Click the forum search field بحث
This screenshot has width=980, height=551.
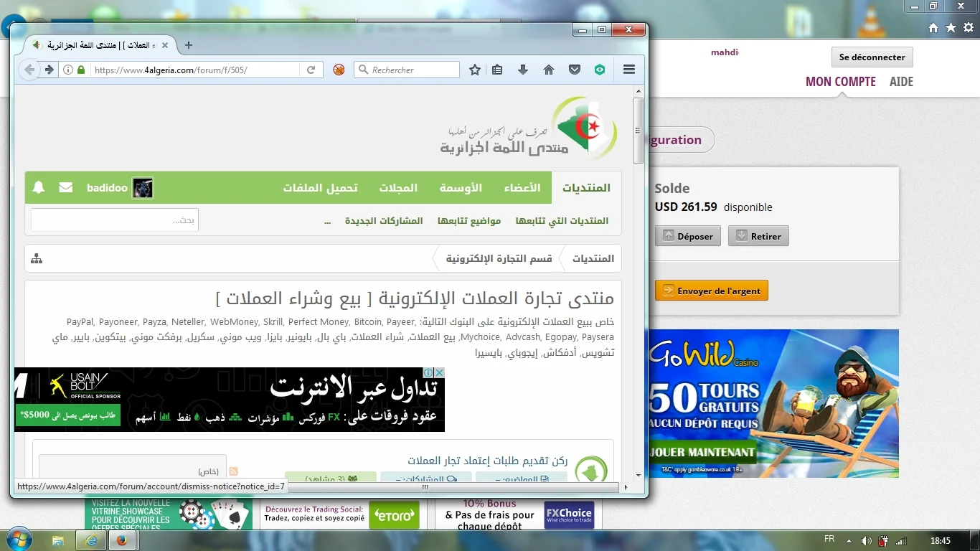point(115,220)
